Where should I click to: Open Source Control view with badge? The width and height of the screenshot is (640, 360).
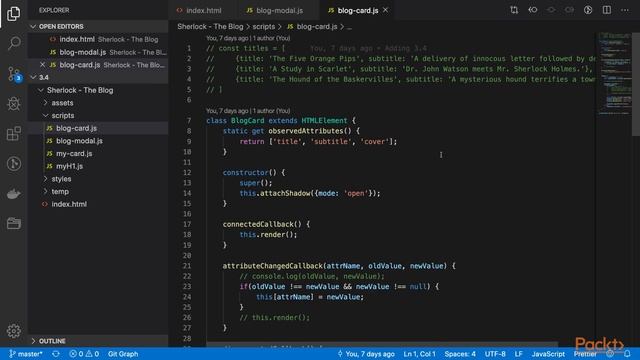coord(14,74)
